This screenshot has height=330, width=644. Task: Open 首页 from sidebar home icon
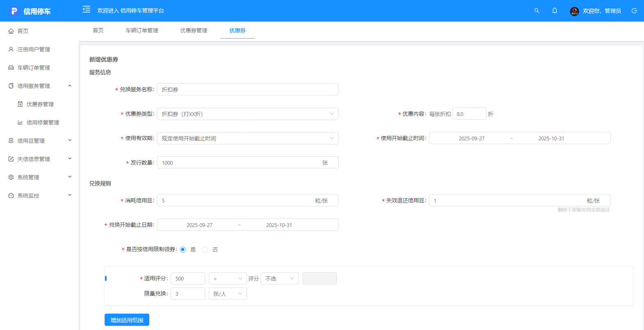(11, 31)
